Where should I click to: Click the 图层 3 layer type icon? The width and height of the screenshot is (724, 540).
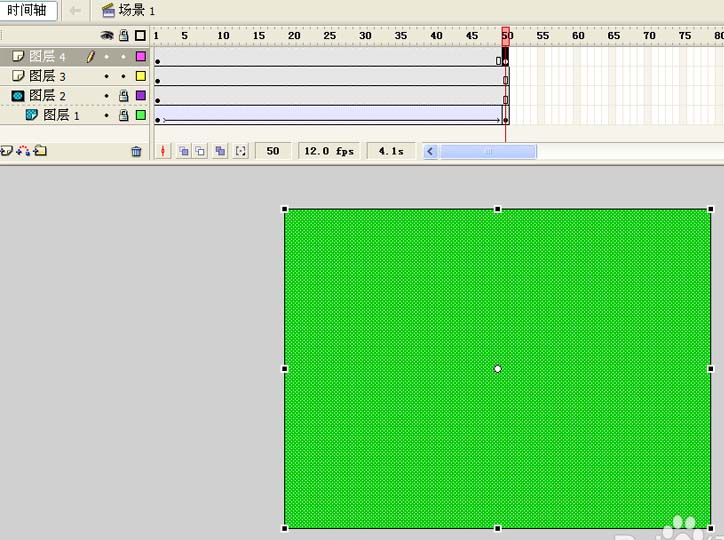click(18, 76)
